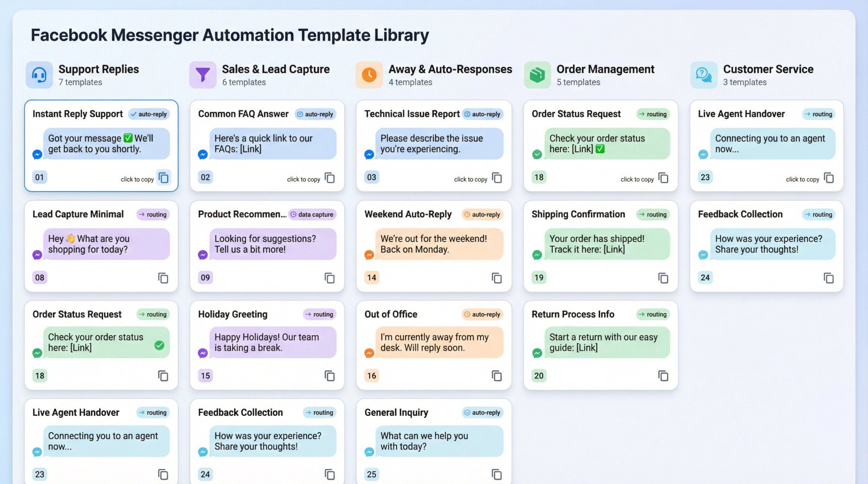Copy Live Agent Handover under Customer Service
Viewport: 868px width, 484px height.
(x=829, y=178)
